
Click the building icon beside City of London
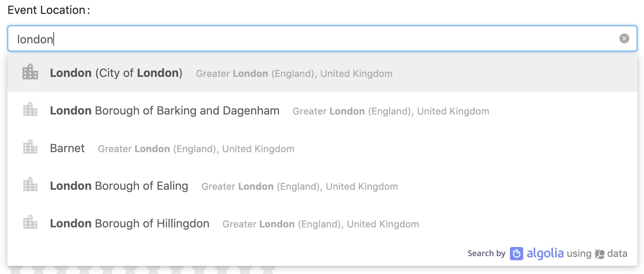(x=30, y=72)
